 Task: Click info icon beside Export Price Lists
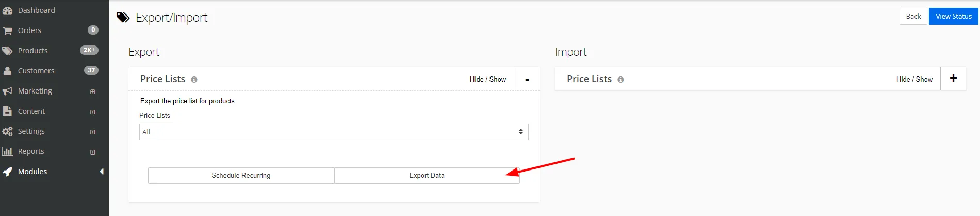[x=194, y=80]
